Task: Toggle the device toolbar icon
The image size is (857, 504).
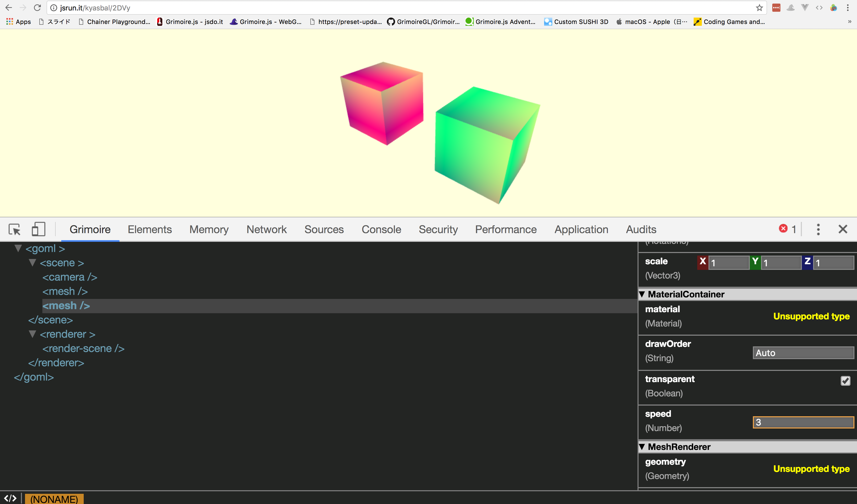Action: (x=39, y=229)
